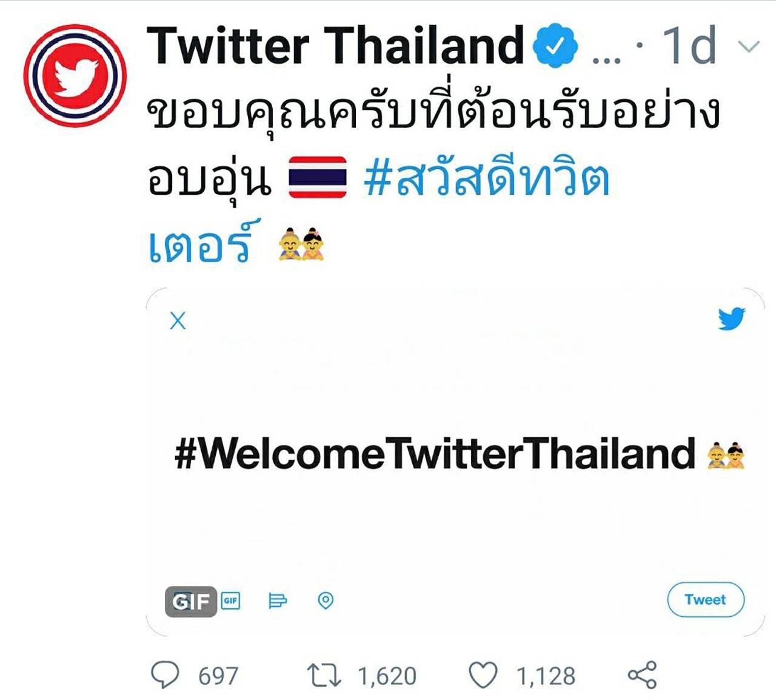Viewport: 776px width, 700px height.
Task: Click the blue verified badge
Action: (555, 45)
